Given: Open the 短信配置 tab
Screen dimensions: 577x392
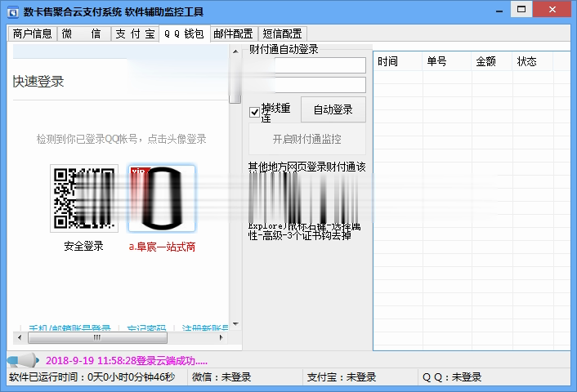Looking at the screenshot, I should (282, 33).
